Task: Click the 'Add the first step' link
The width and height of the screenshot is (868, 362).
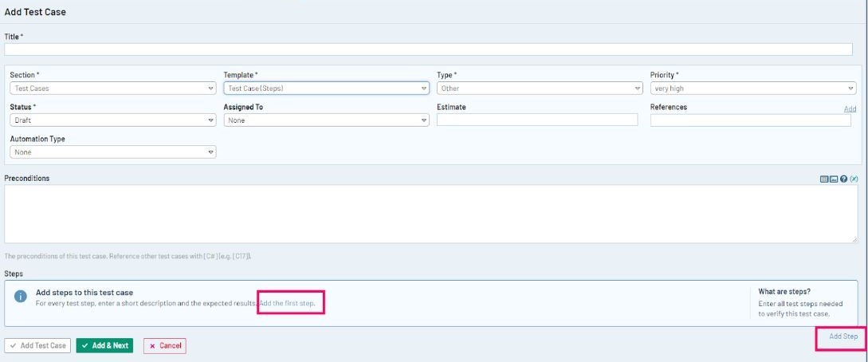Action: point(293,304)
